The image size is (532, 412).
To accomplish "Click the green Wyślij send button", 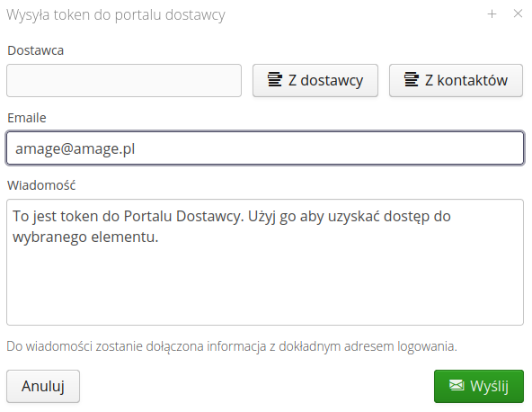I will pyautogui.click(x=479, y=386).
